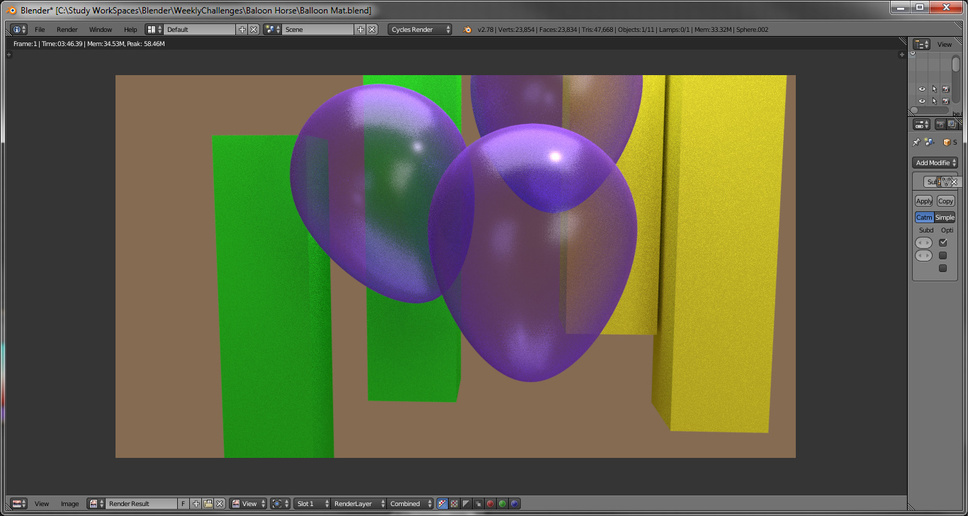Screen dimensions: 968x516
Task: Toggle the first checked subdivision option checkbox
Action: coord(943,243)
